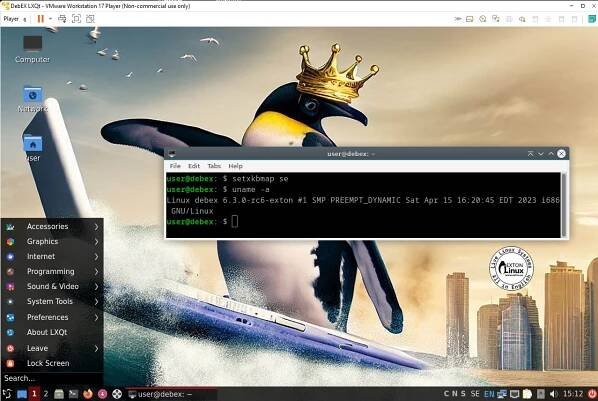This screenshot has height=401, width=598.
Task: Click the LXQt main menu launcher icon
Action: click(x=7, y=394)
